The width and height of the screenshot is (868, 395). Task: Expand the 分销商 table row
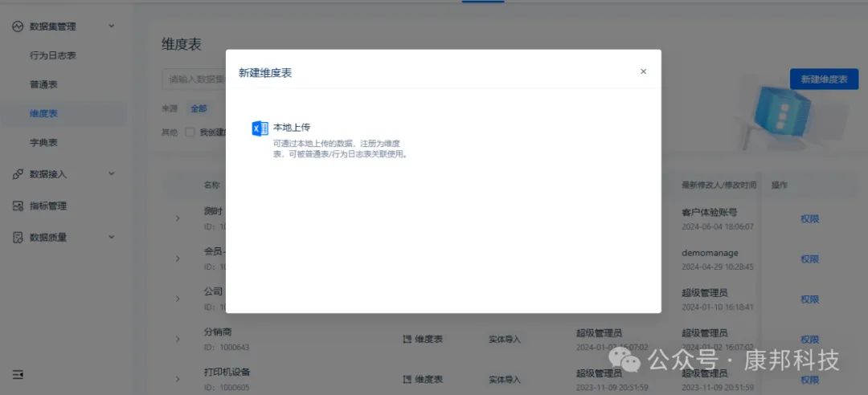pos(178,339)
